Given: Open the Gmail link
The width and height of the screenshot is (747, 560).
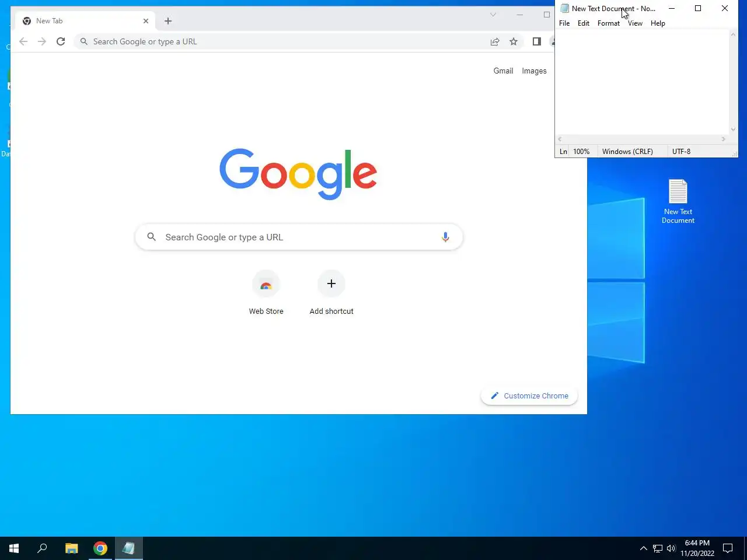Looking at the screenshot, I should tap(503, 71).
